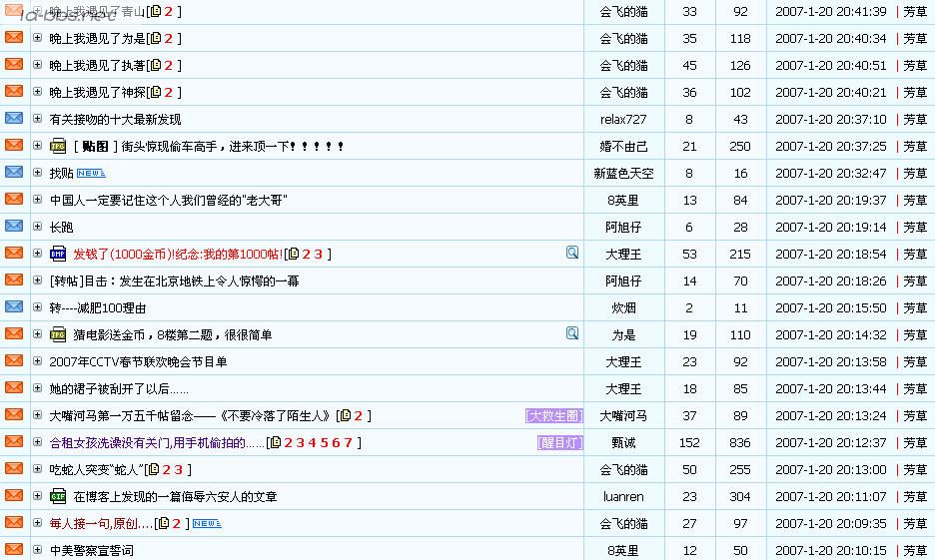Viewport: 935px width, 560px height.
Task: Click the BMP icon on the 发钱了 thread
Action: (58, 254)
